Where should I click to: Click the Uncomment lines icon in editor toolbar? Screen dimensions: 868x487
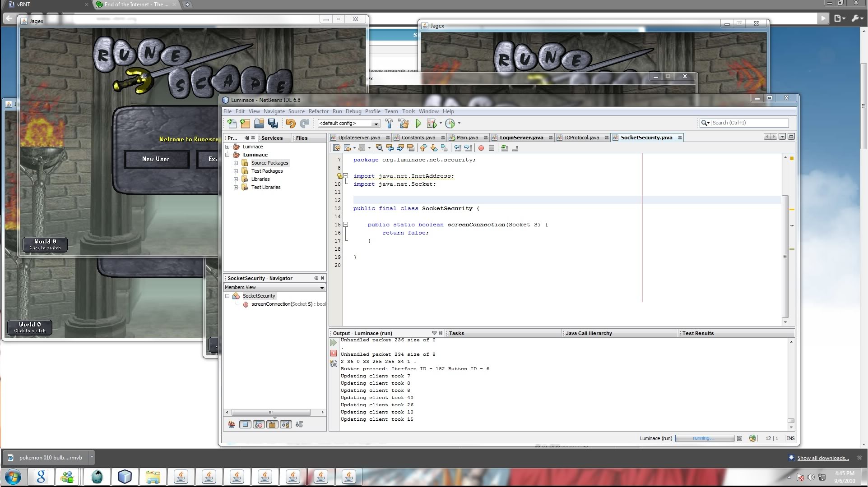(515, 148)
